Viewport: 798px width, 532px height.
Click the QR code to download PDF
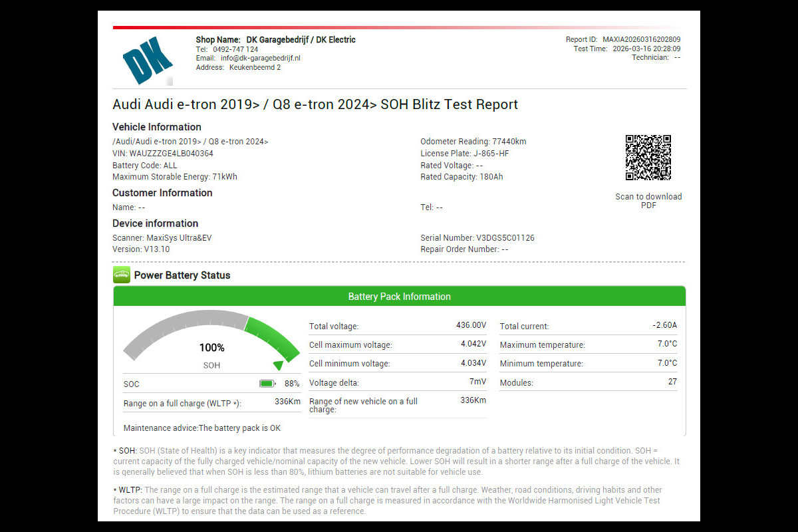[648, 158]
